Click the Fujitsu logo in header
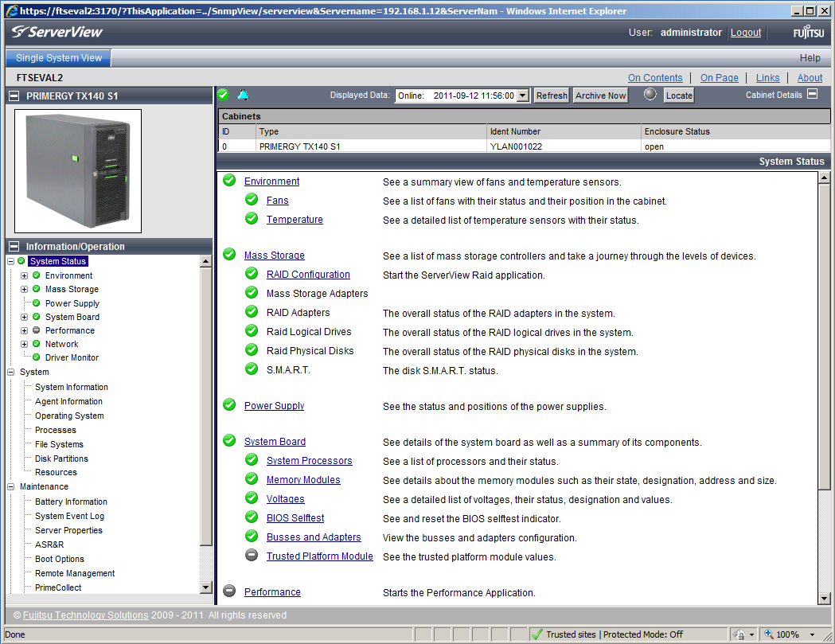 (809, 32)
